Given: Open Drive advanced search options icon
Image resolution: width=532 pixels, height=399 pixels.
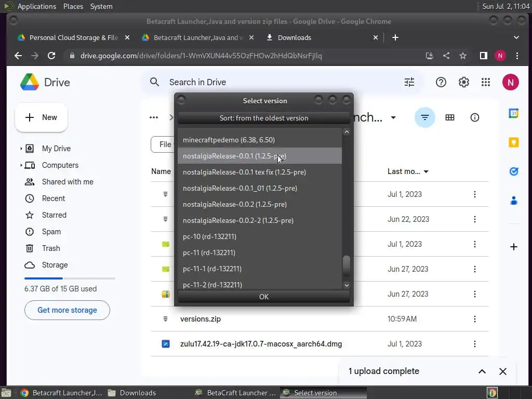Looking at the screenshot, I should pos(409,82).
